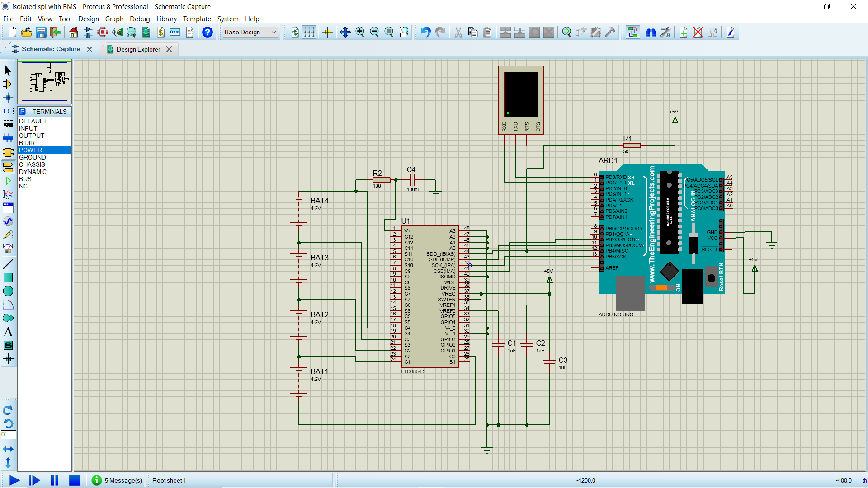Open the Base Design dropdown
Image resolution: width=868 pixels, height=488 pixels.
(x=274, y=32)
